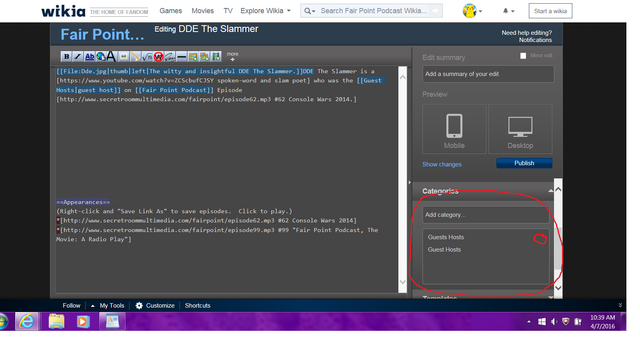Open Customize with the gear icon

155,306
